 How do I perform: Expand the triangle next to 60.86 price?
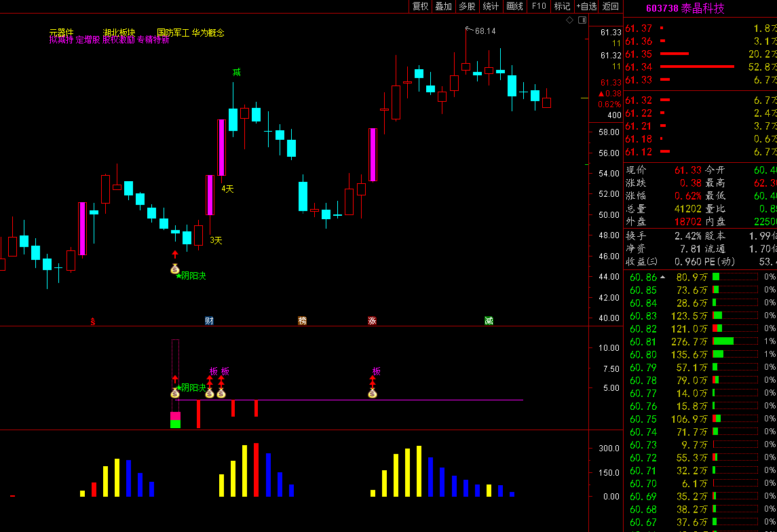(x=662, y=277)
